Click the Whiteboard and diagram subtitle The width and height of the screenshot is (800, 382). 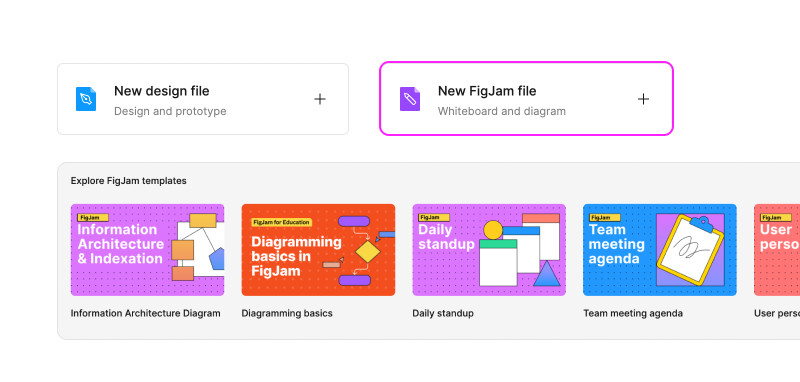502,111
